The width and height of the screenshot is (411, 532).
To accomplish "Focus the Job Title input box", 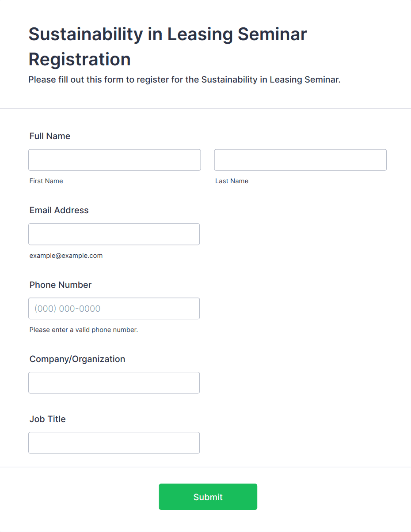I will tap(114, 443).
